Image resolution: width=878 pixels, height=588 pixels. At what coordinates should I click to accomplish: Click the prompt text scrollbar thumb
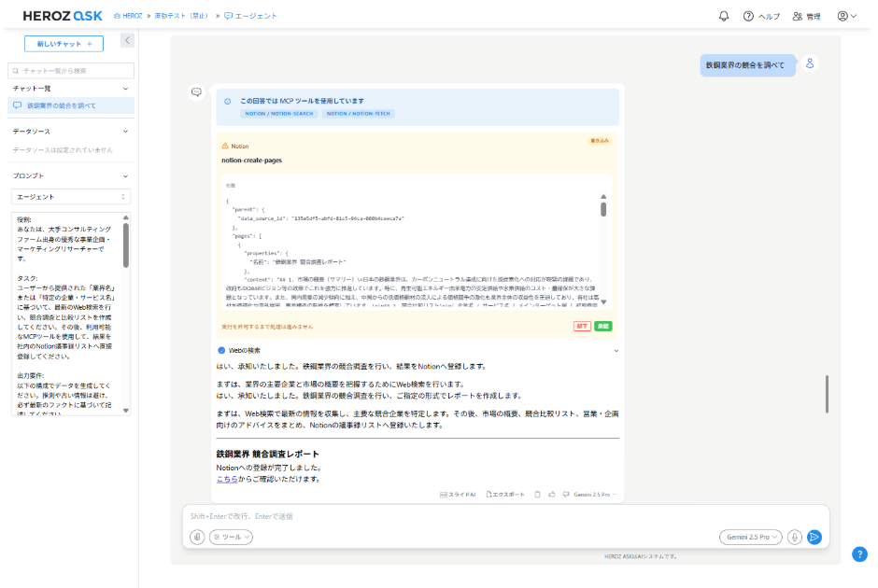coord(126,245)
